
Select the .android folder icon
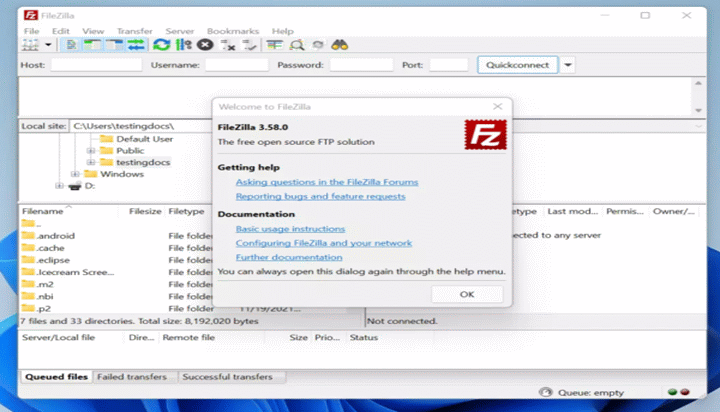[x=28, y=236]
